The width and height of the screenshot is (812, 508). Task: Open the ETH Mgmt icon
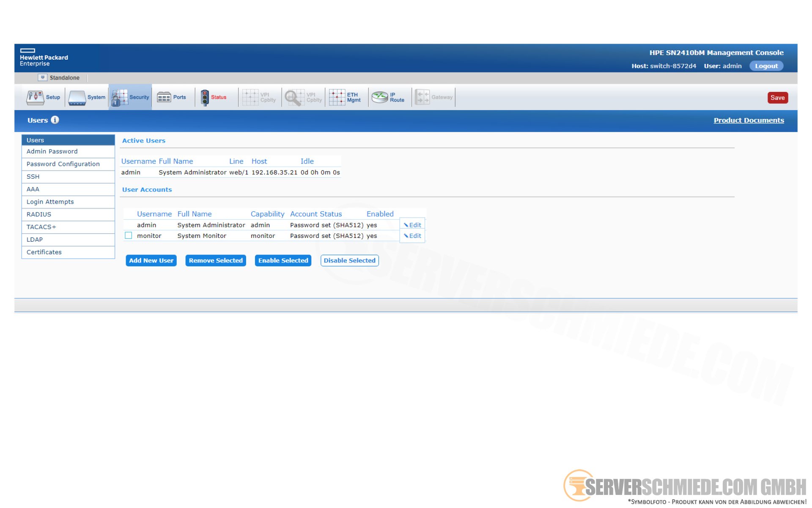coord(337,97)
